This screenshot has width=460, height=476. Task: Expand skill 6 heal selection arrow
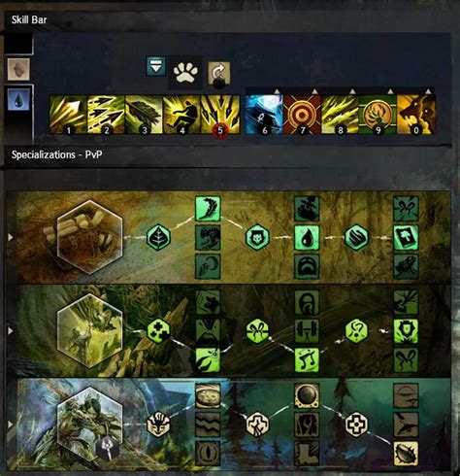277,91
